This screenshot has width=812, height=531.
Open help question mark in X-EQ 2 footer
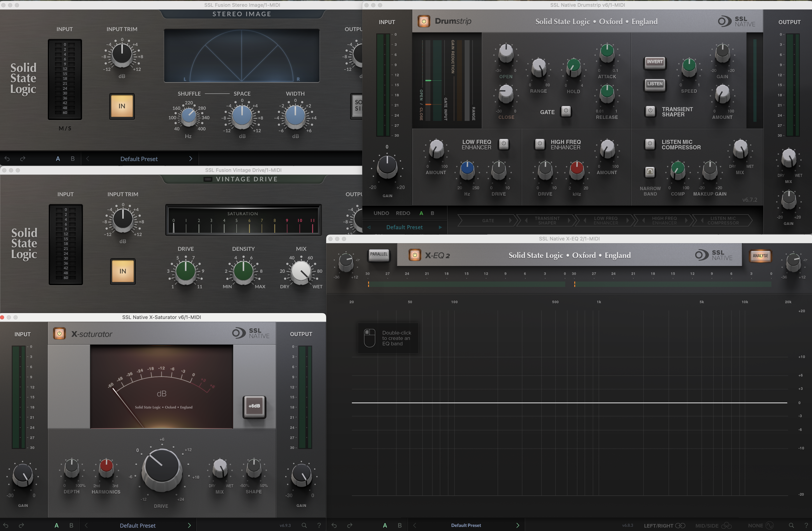806,526
